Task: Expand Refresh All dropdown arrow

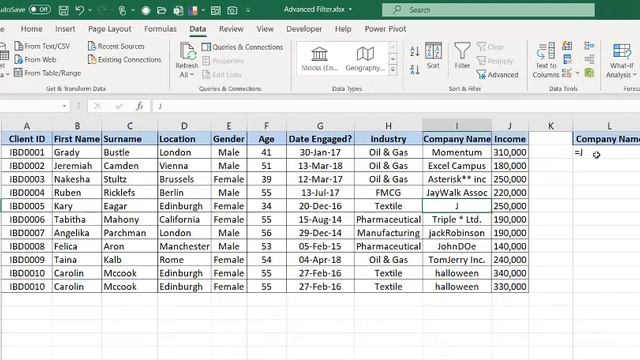Action: (x=192, y=75)
